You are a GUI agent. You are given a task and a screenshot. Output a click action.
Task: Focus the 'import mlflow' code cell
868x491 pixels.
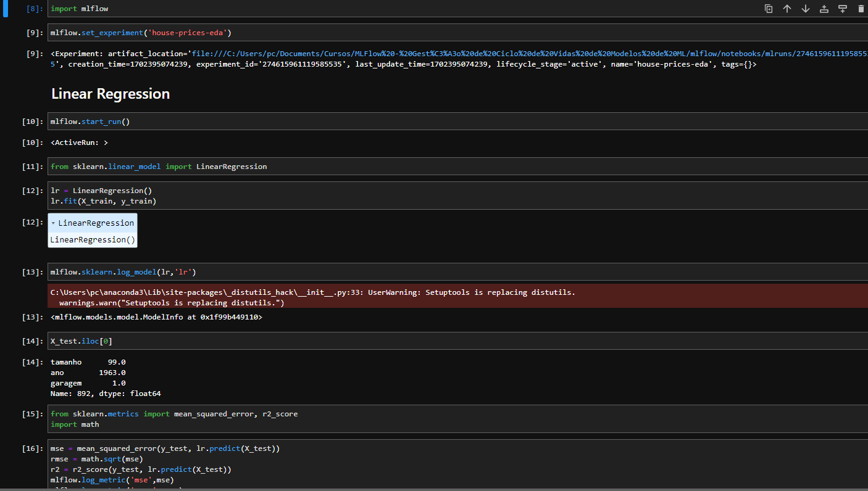457,9
